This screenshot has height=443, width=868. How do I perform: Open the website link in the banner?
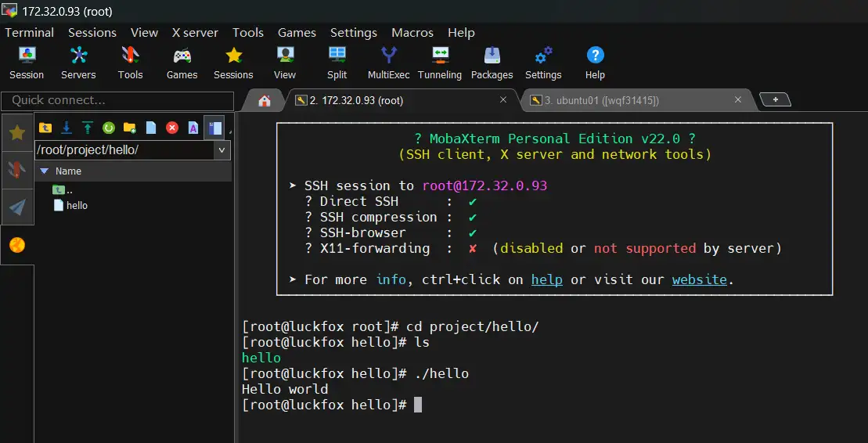click(699, 279)
